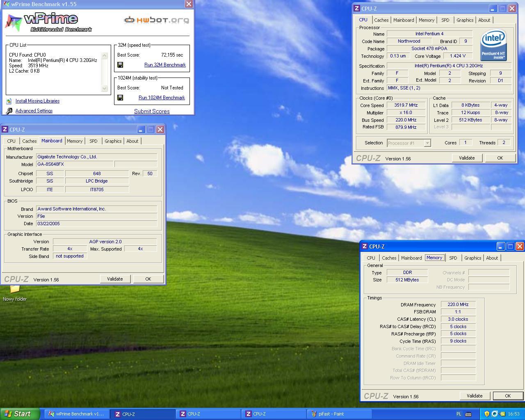Click Validate in Memory CPU-Z window

coord(475,396)
